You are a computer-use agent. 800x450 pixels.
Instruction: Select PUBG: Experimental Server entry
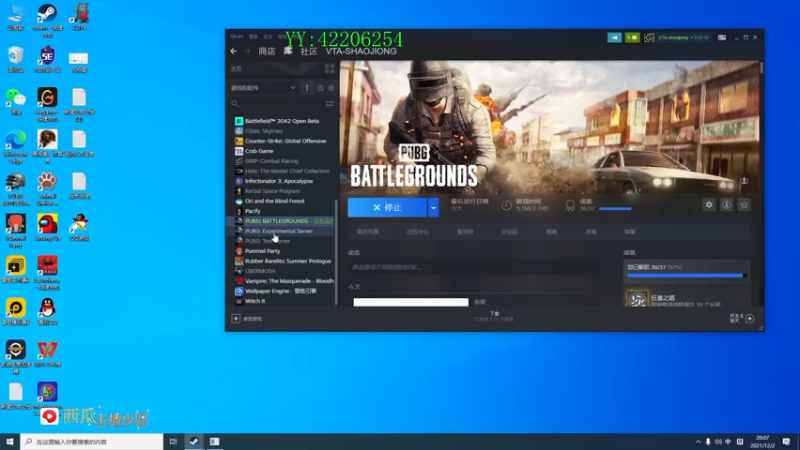pos(279,231)
